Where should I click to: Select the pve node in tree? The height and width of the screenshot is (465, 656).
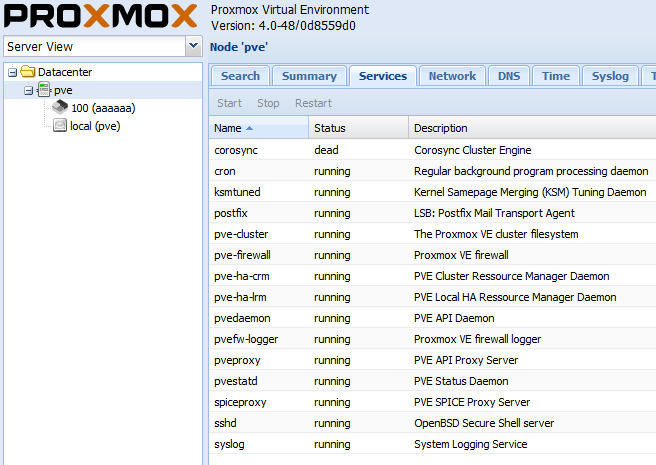(63, 90)
